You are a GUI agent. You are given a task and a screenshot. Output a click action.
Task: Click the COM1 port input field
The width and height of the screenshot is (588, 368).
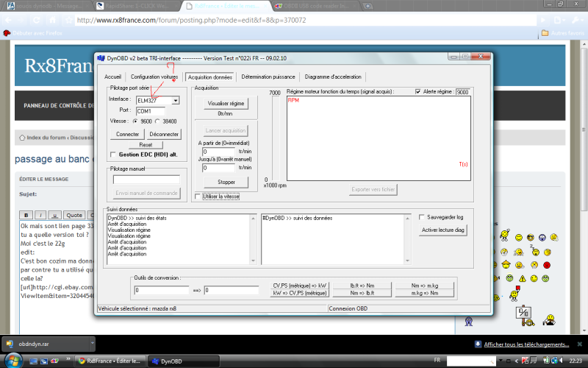tap(151, 110)
